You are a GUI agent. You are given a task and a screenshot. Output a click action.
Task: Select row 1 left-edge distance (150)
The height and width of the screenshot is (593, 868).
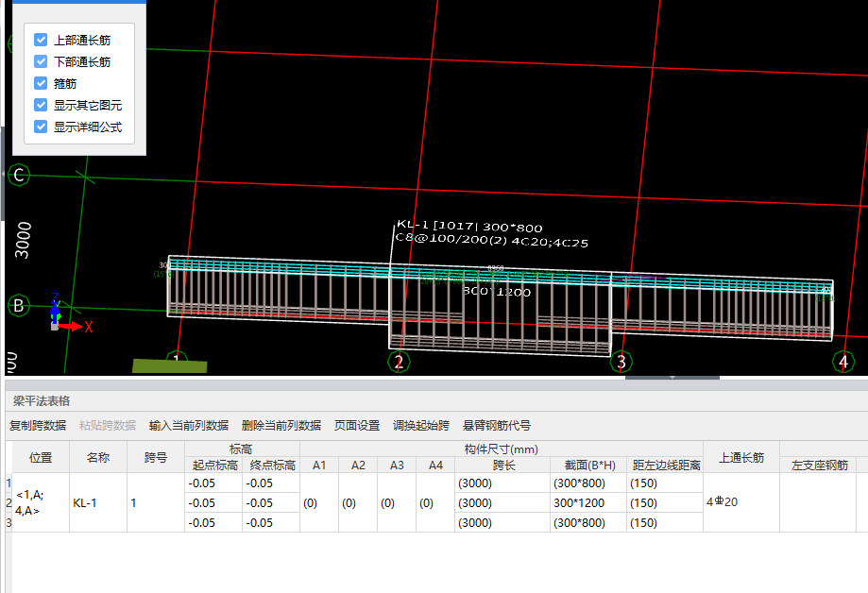[x=665, y=483]
